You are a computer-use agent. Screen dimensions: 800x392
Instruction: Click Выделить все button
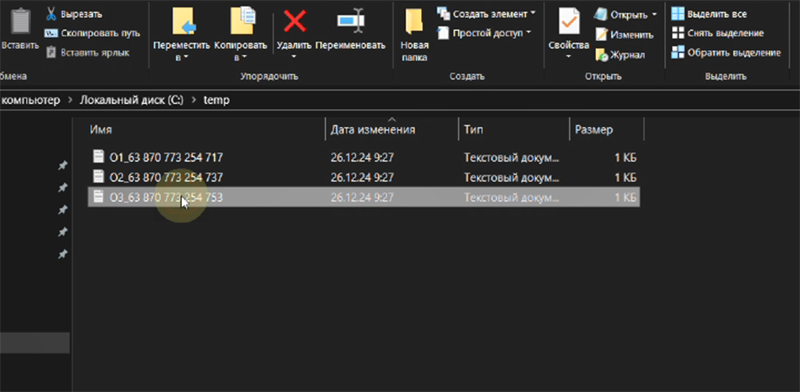tap(709, 14)
